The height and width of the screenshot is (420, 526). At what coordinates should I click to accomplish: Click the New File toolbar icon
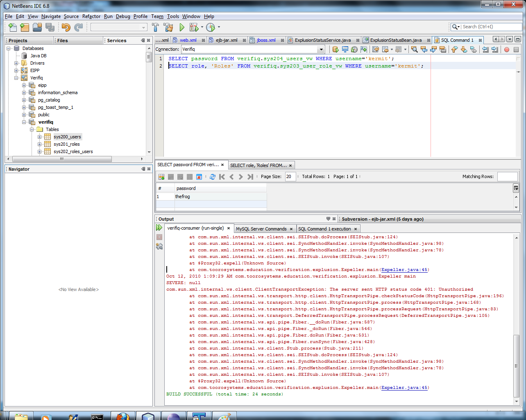pos(13,27)
